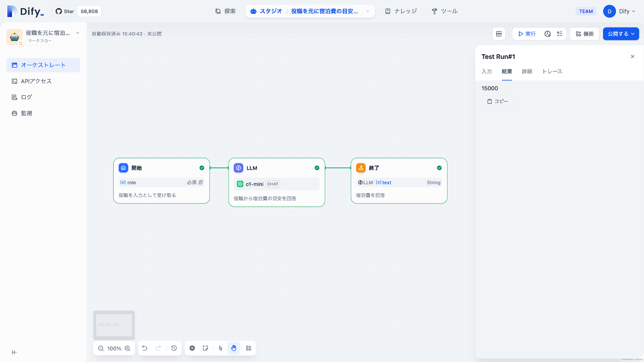
Task: Go to the スタジオ studio page
Action: click(x=266, y=11)
